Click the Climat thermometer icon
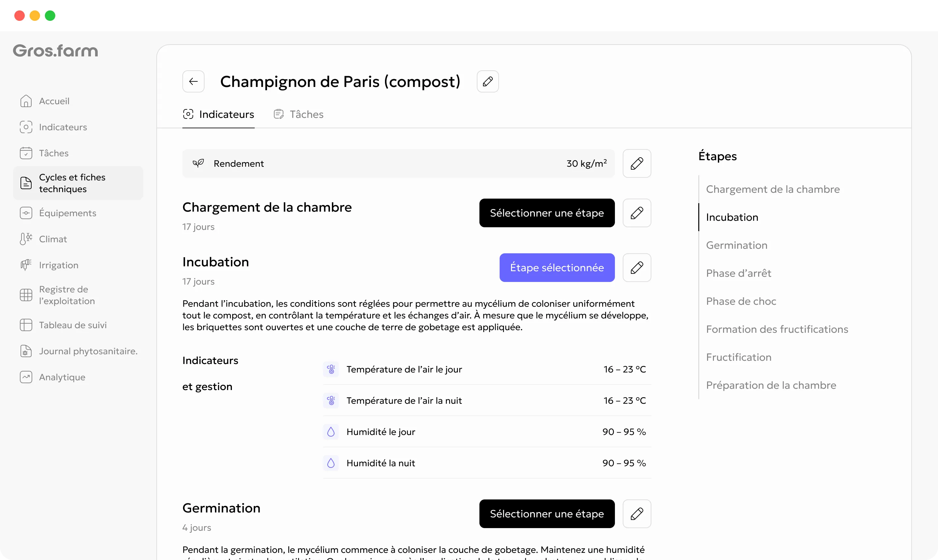 pyautogui.click(x=26, y=239)
